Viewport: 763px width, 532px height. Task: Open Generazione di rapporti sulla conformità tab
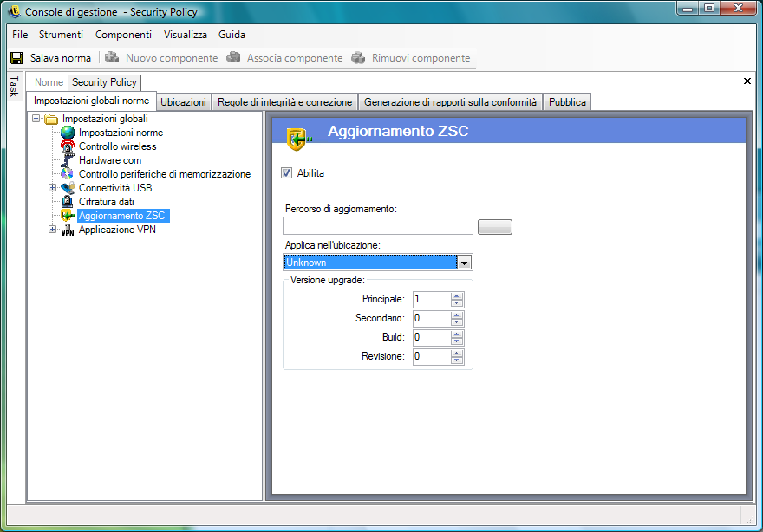point(450,102)
